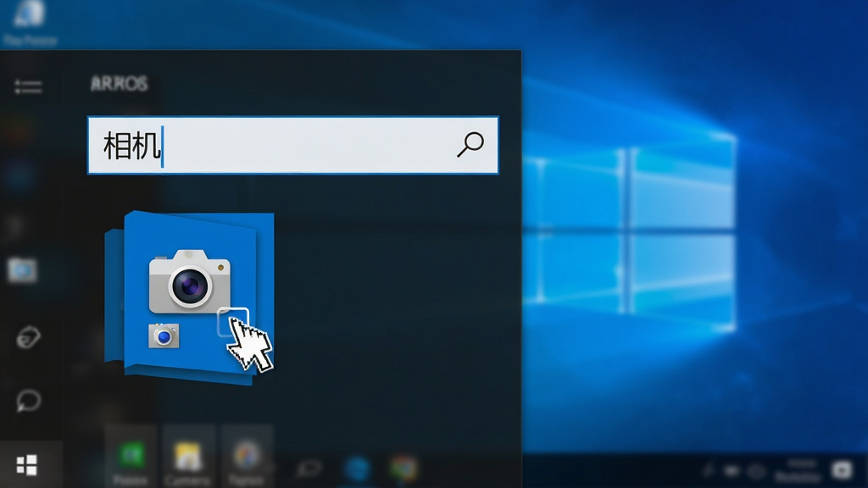Image resolution: width=868 pixels, height=488 pixels.
Task: Click the oval tag icon in Start sidebar
Action: click(28, 337)
